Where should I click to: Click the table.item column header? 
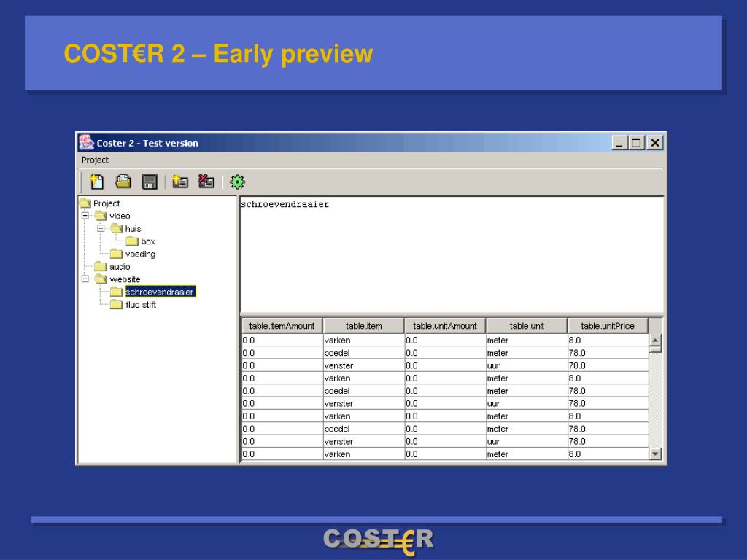pos(363,326)
